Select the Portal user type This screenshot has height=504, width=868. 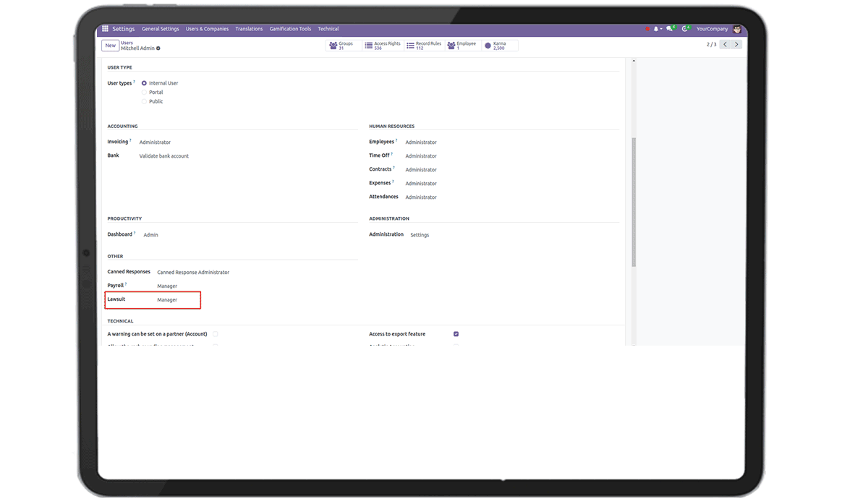click(145, 93)
